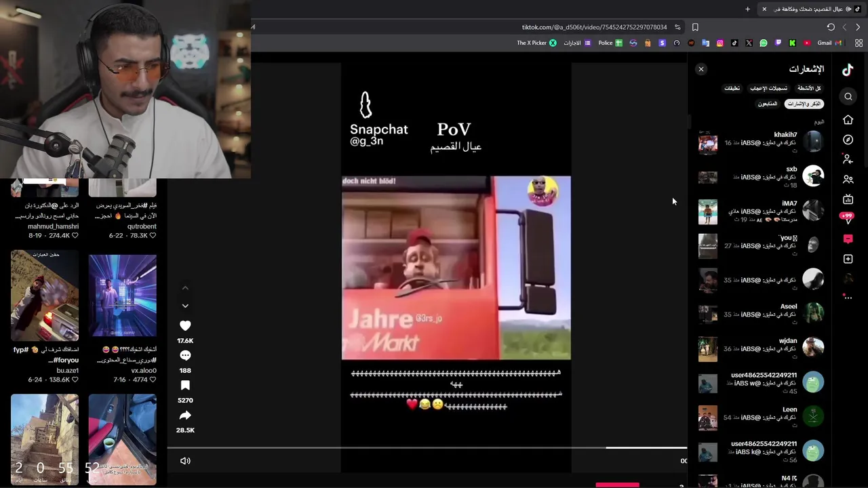Select the 'تسجيلات الإعجاب' likes filter
The width and height of the screenshot is (868, 488).
tap(769, 88)
